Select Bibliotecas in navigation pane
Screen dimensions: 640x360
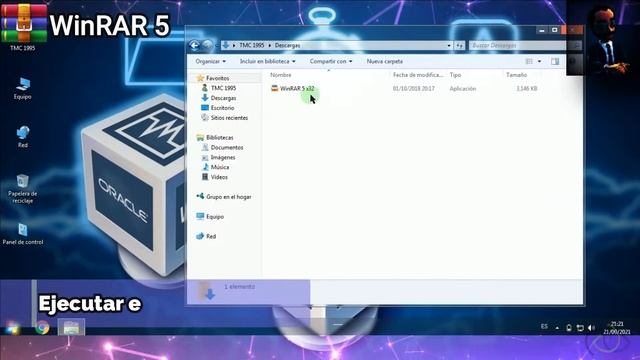point(220,138)
